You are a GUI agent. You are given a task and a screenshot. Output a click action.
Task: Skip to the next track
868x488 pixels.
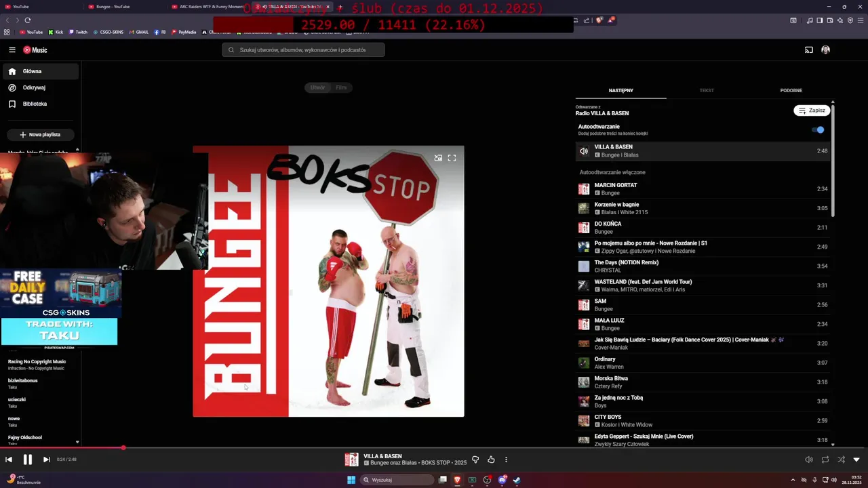point(47,460)
